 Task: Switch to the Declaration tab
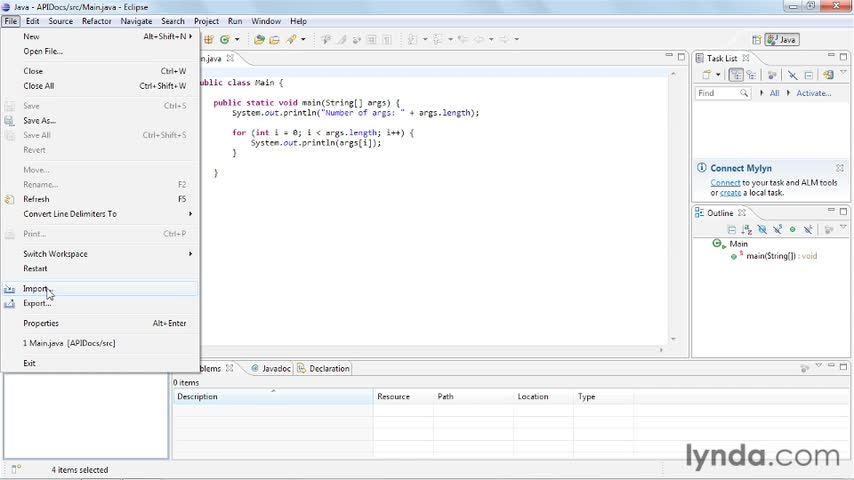coord(323,368)
